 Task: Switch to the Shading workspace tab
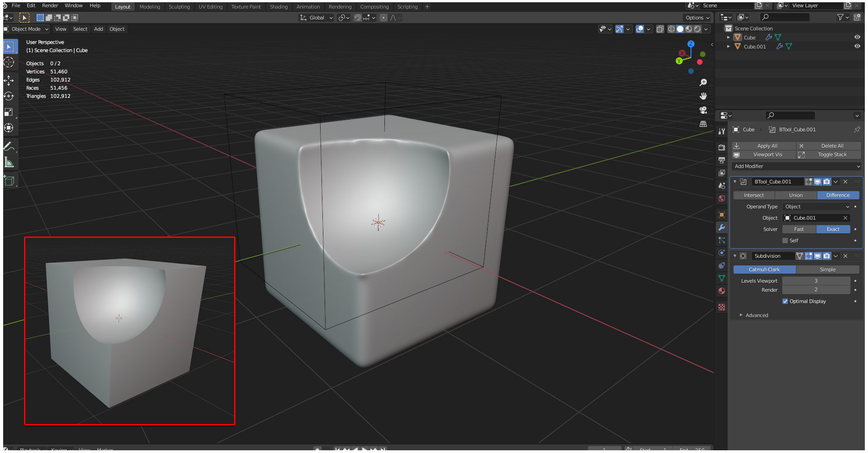(278, 7)
